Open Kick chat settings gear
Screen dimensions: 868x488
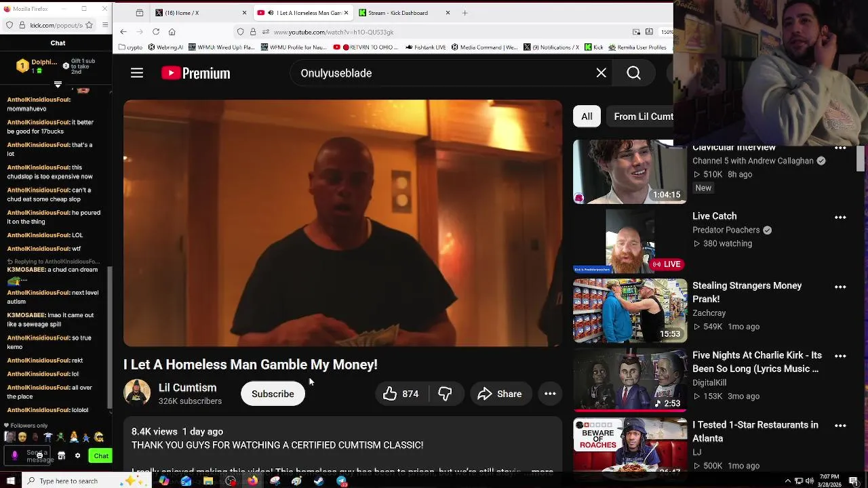click(77, 456)
